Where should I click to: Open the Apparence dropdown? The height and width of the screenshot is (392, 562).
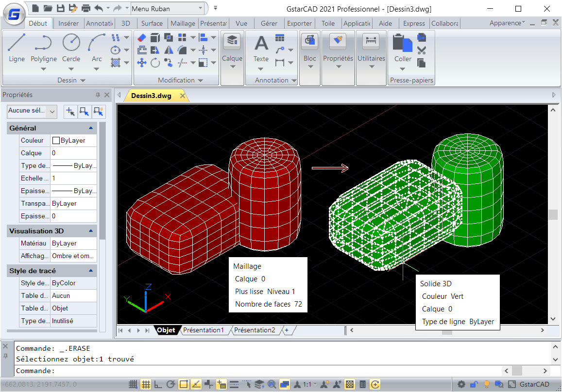pyautogui.click(x=507, y=23)
